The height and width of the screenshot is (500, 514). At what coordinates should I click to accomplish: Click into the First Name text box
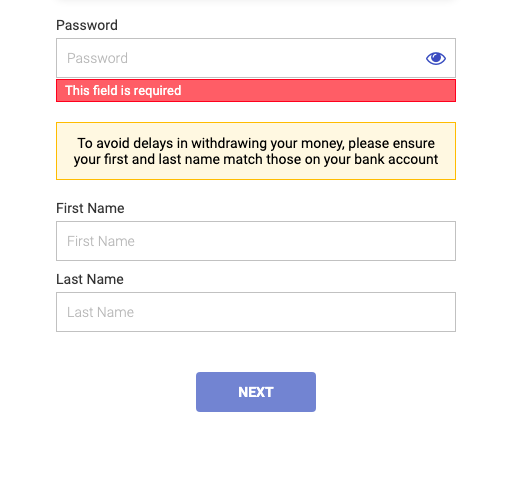tap(256, 241)
